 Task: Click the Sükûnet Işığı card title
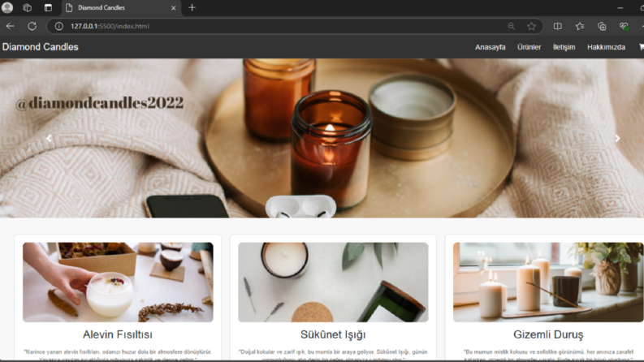(x=333, y=334)
